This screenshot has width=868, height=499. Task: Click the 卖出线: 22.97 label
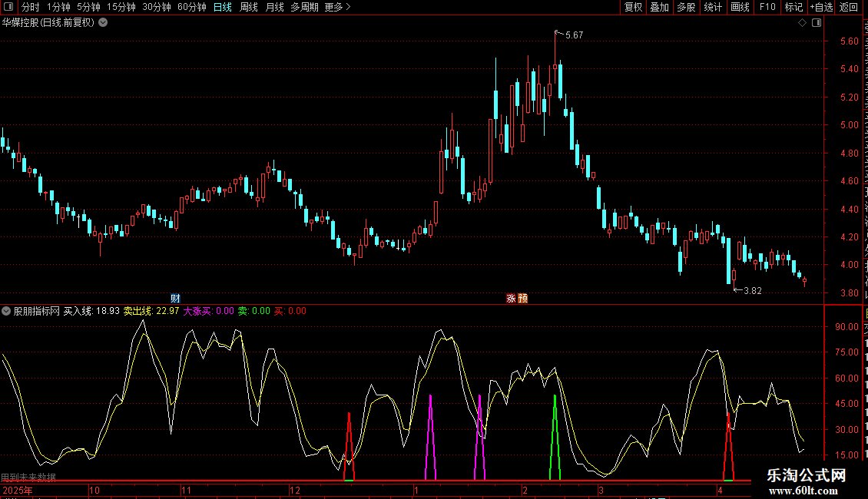(x=151, y=311)
